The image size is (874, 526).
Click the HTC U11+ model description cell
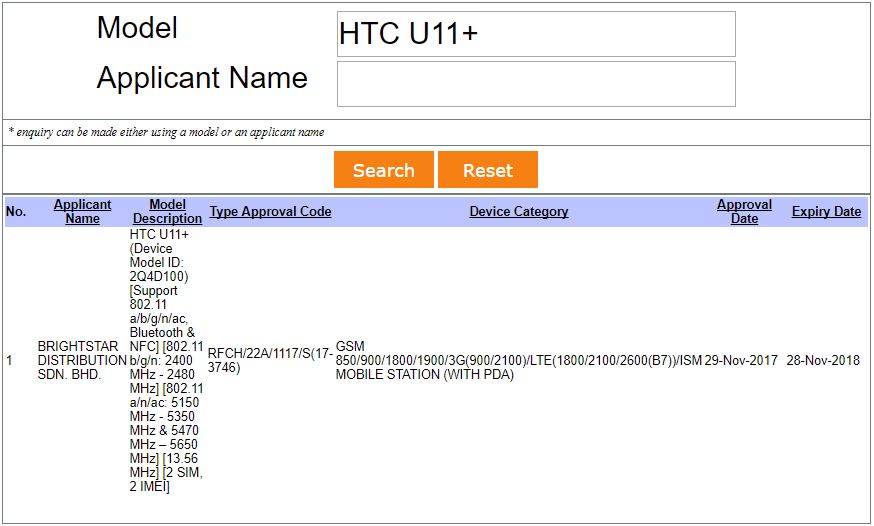coord(166,360)
